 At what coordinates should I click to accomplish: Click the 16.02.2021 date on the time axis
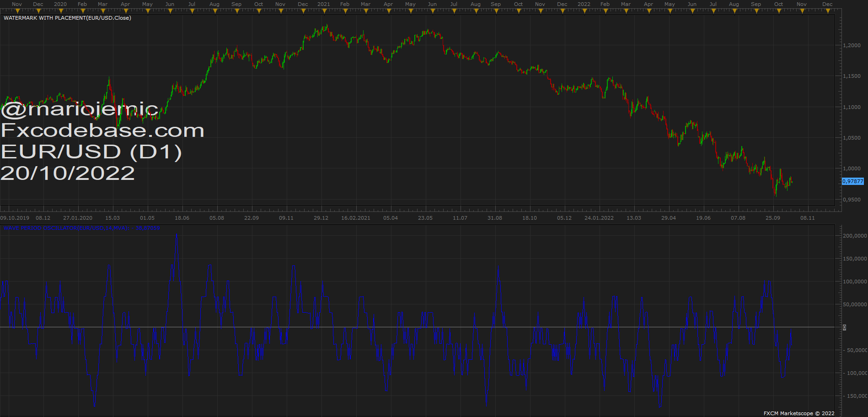[x=356, y=218]
